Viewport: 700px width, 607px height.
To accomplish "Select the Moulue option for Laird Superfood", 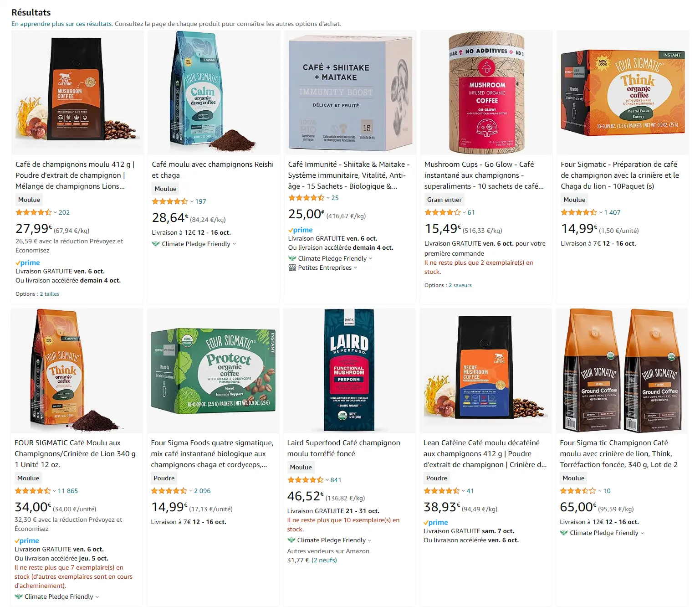I will (x=301, y=467).
